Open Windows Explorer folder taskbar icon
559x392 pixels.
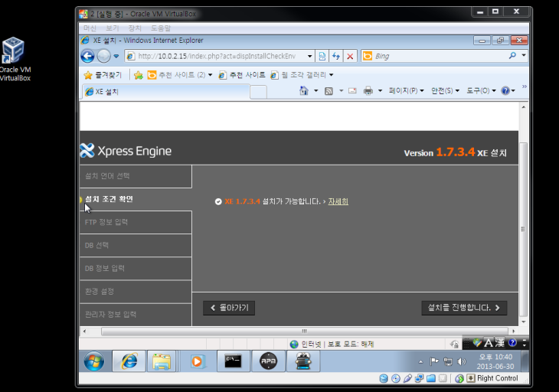click(x=162, y=361)
